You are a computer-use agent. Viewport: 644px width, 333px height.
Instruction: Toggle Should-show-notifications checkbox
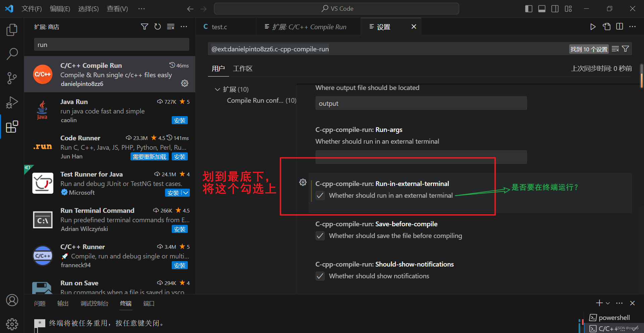tap(320, 276)
